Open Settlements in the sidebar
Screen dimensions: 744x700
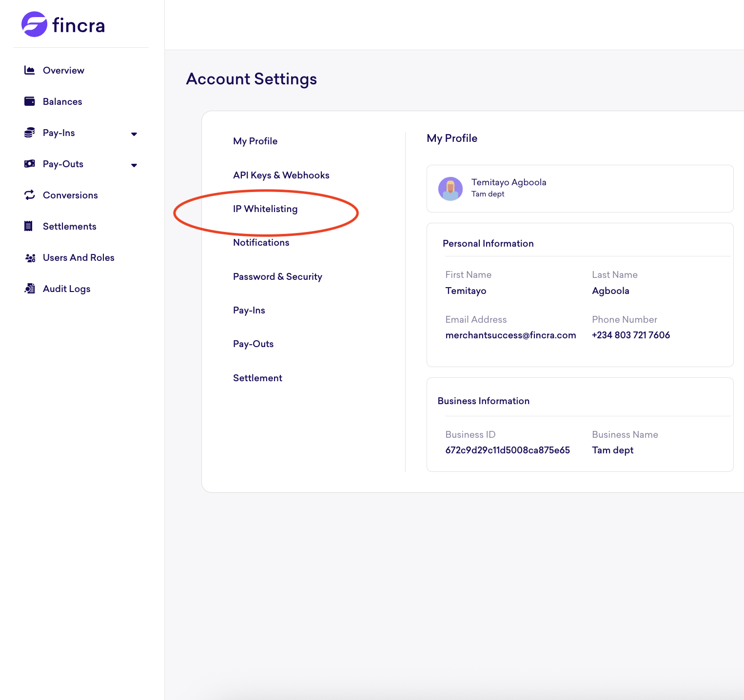[x=70, y=226]
